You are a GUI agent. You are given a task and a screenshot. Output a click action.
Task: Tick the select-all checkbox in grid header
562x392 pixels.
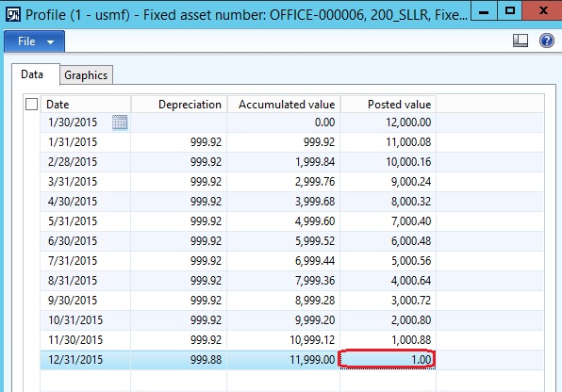pos(31,105)
